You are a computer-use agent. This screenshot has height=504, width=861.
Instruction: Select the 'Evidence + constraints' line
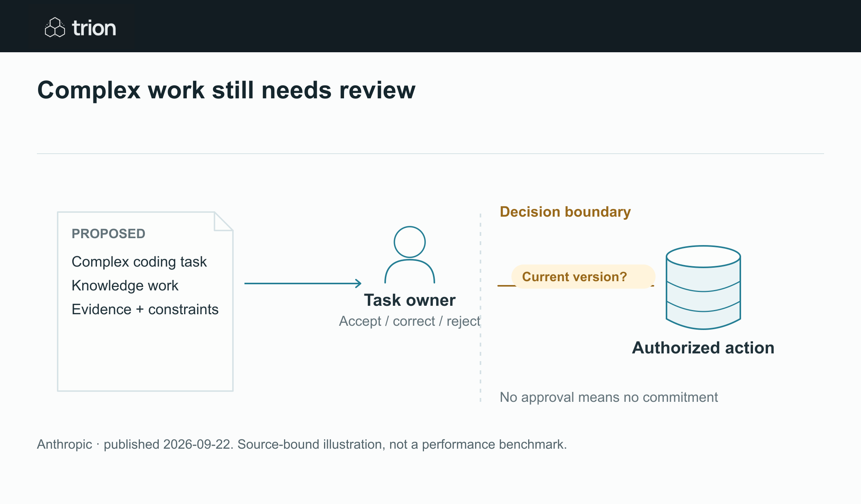click(145, 309)
